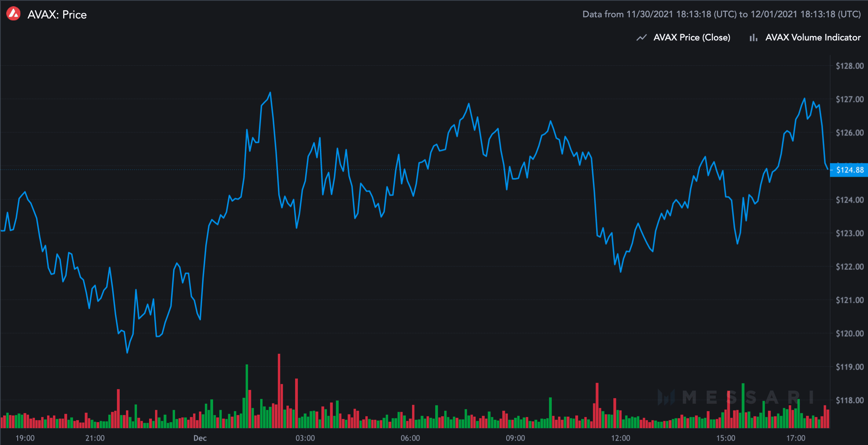Click the data range timestamp text
Screen dimensions: 868x445
tap(721, 14)
